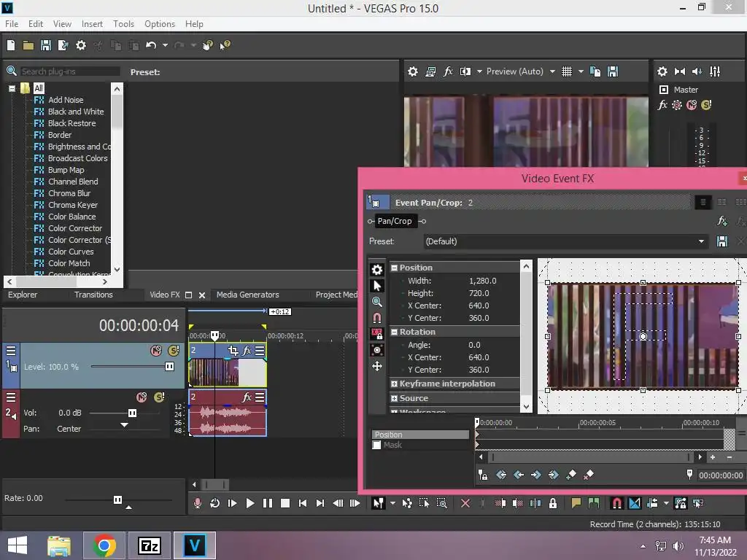The height and width of the screenshot is (560, 747).
Task: Pause timeline playback
Action: click(267, 503)
